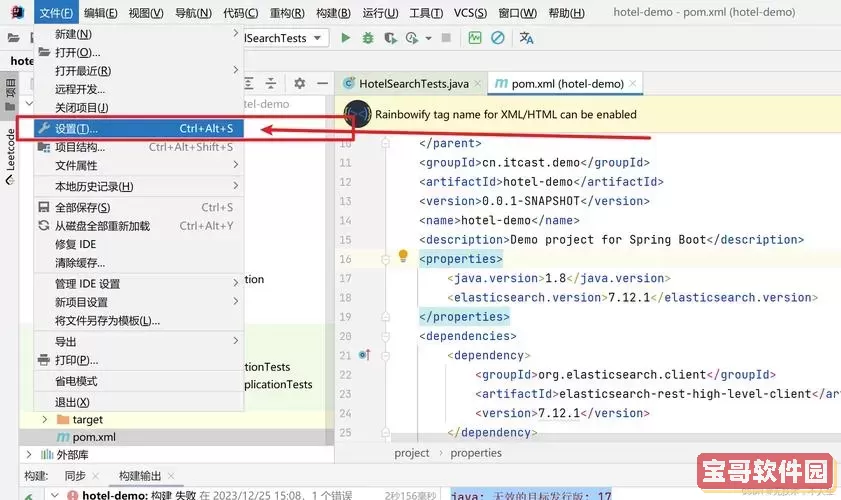
Task: Click the open-folder icon in main toolbar
Action: (13, 38)
